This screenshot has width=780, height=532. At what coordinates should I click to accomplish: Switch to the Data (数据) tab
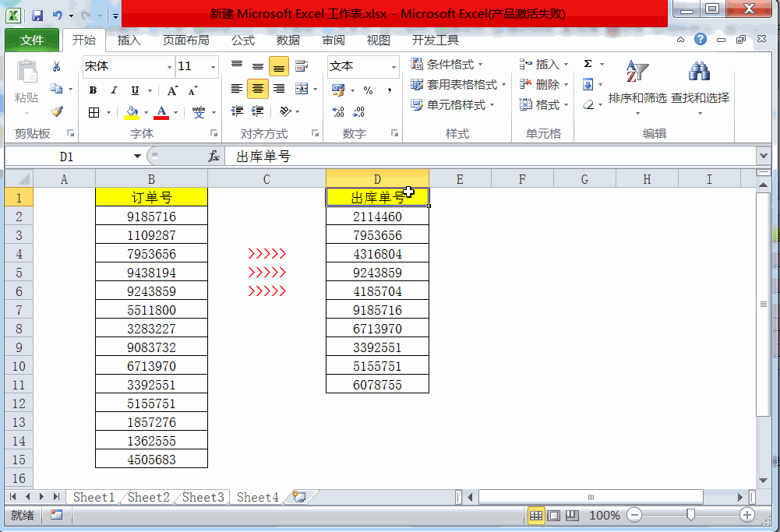(288, 41)
